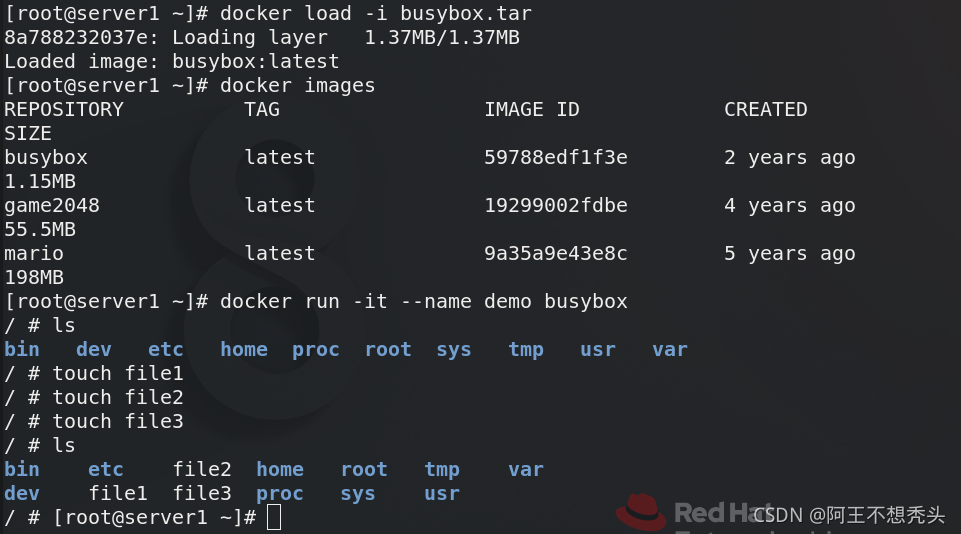The image size is (961, 534).
Task: Click 'etc' in the second ls output
Action: (105, 470)
